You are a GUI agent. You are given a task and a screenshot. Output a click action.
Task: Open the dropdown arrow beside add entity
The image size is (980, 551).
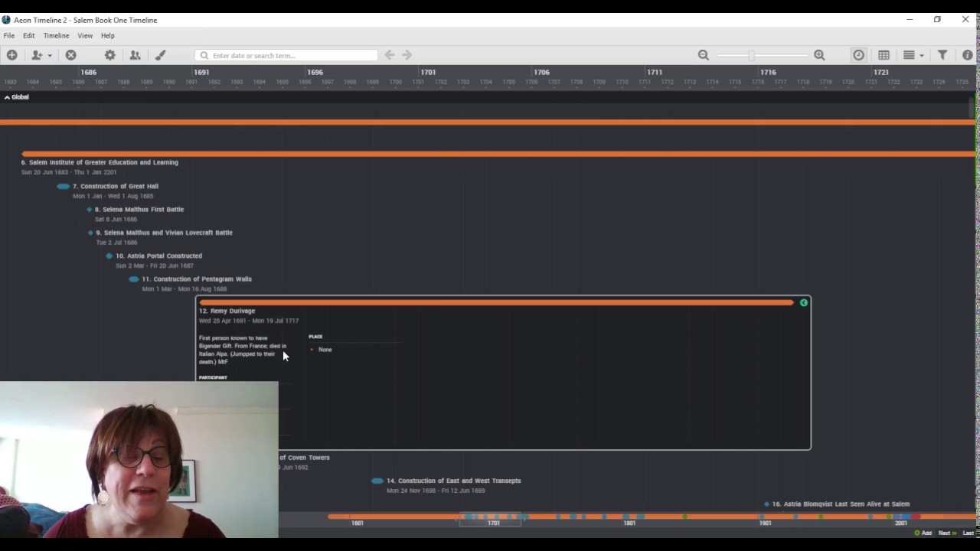50,55
